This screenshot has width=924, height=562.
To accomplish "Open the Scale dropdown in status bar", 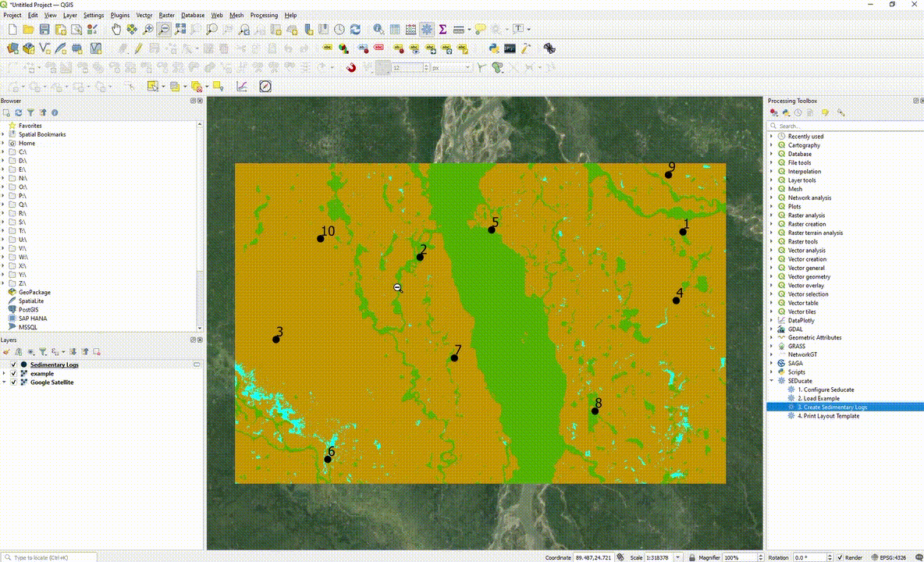I will coord(680,557).
